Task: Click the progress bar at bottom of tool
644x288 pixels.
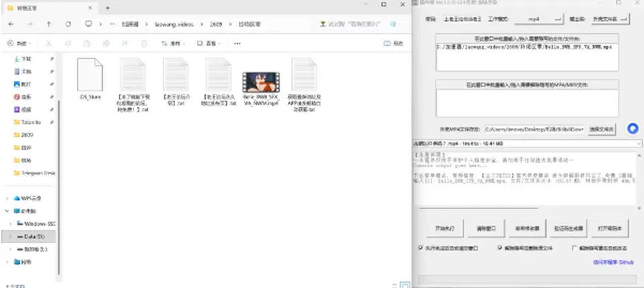Action: tap(527, 280)
